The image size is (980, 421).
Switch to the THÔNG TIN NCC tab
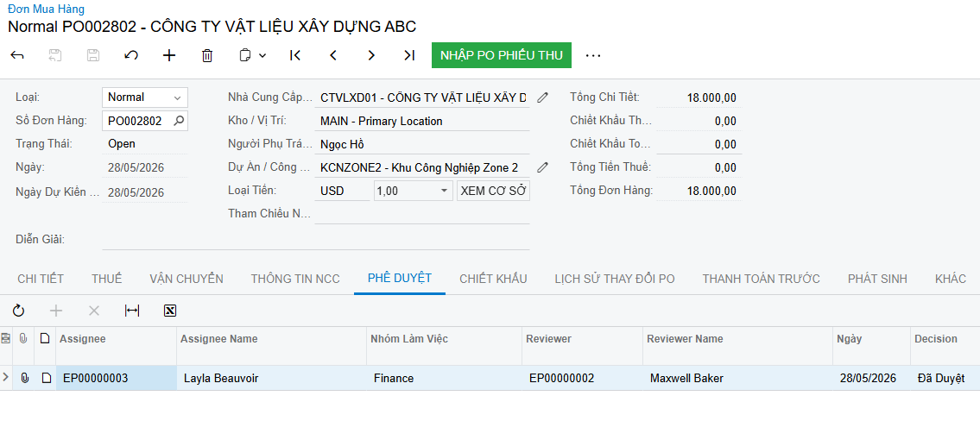[295, 279]
